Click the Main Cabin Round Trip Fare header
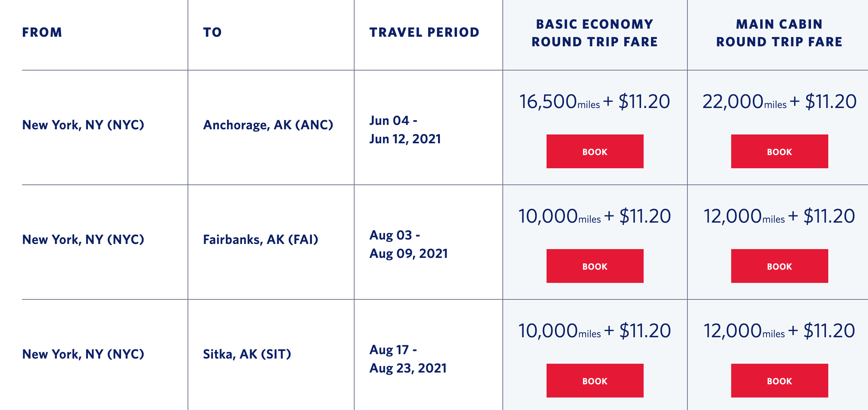868x410 pixels. tap(779, 33)
